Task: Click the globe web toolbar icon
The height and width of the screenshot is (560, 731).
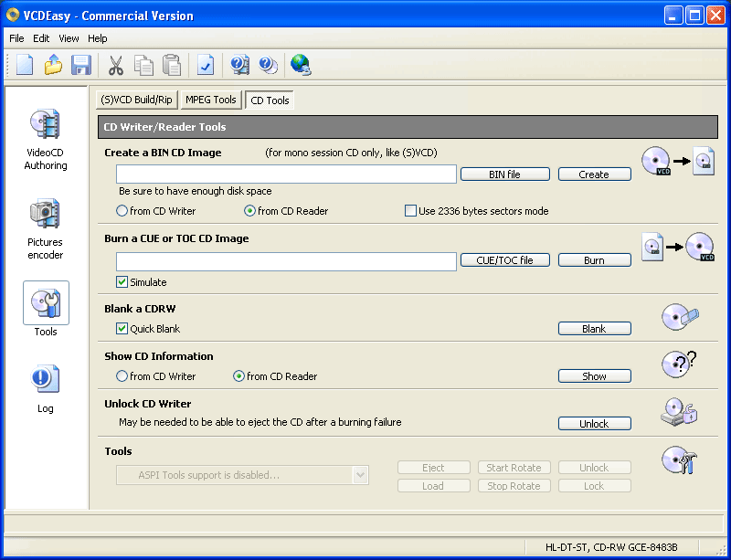Action: (301, 65)
